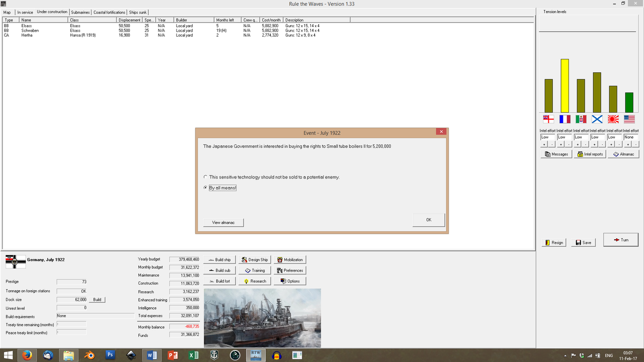Select ship row Schwaben

[x=268, y=30]
